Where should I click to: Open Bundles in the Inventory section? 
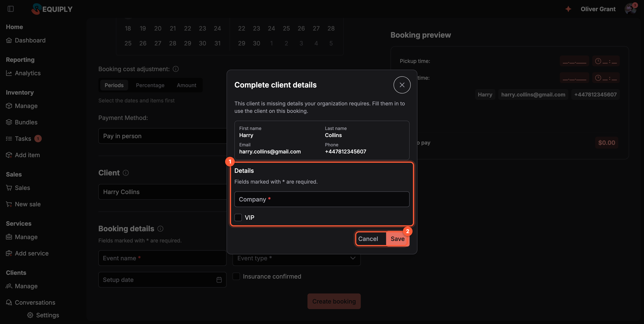(x=22, y=122)
